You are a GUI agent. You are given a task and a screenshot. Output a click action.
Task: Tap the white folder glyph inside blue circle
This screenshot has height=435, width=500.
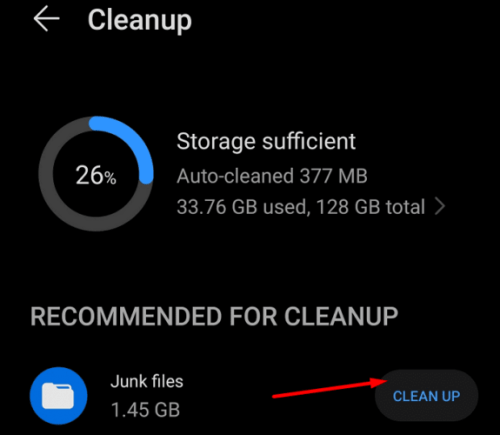pyautogui.click(x=58, y=396)
